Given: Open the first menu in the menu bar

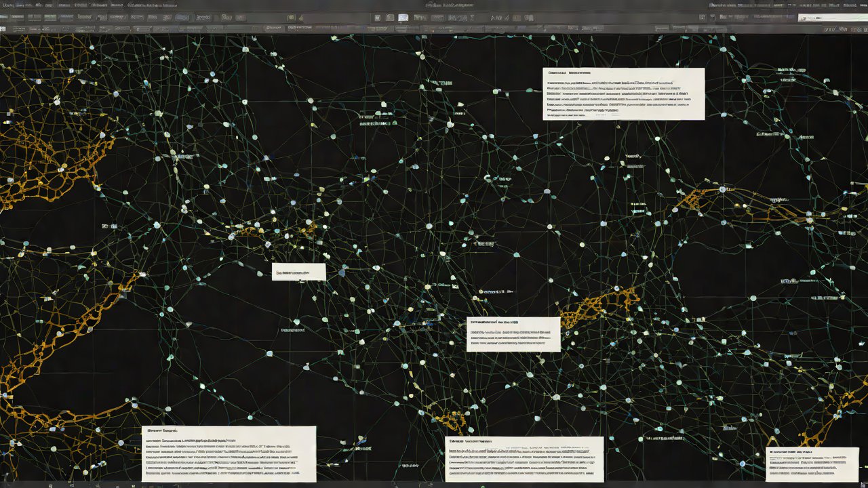Looking at the screenshot, I should (x=8, y=5).
